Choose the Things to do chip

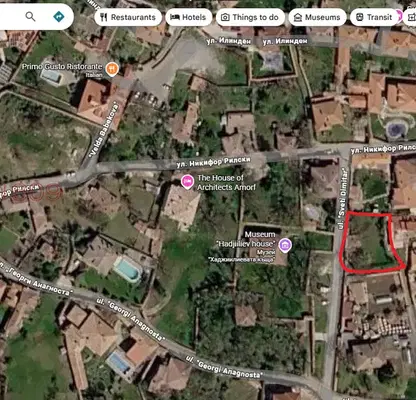[x=250, y=17]
